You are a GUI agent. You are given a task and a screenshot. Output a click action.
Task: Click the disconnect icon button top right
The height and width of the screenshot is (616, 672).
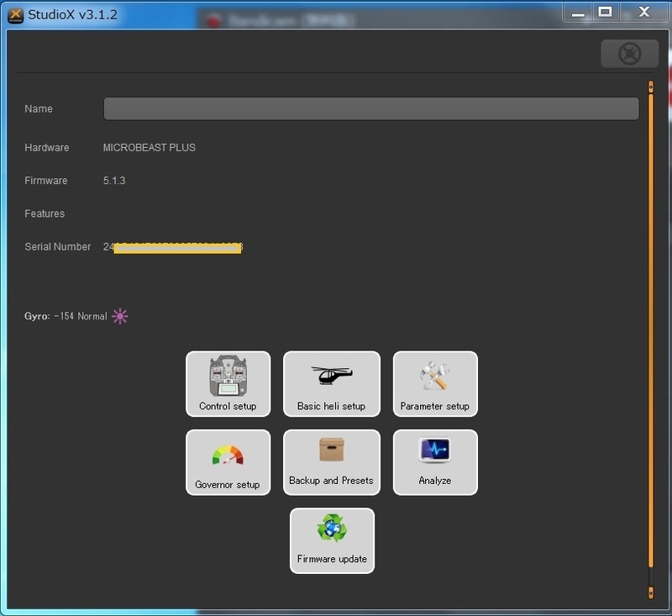coord(629,54)
